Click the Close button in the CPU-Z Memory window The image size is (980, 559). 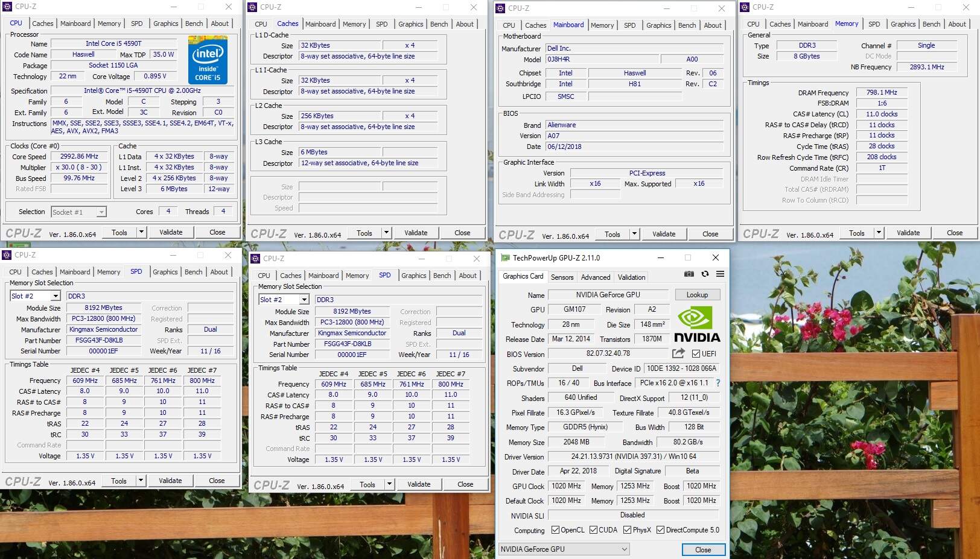tap(955, 233)
